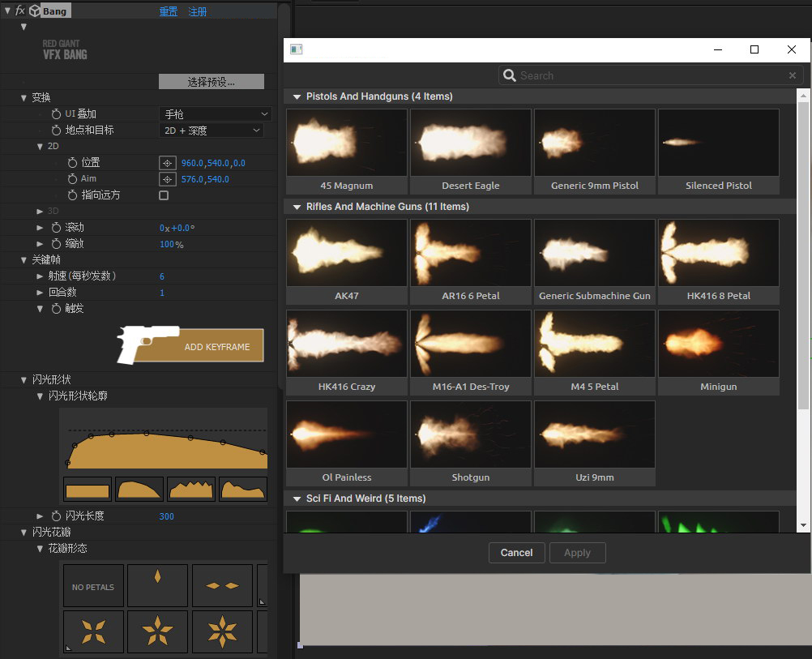The image size is (812, 659).
Task: Click the stopwatch icon beside 缩放
Action: click(57, 244)
